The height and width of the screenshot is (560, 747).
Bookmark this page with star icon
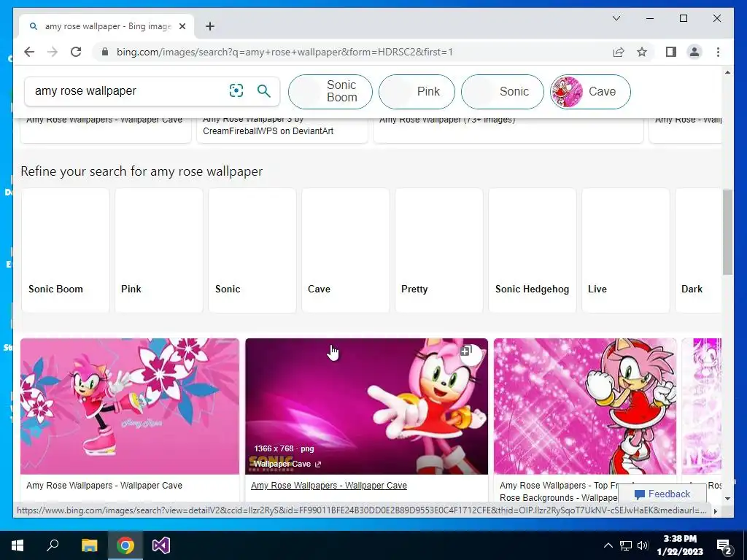(642, 52)
